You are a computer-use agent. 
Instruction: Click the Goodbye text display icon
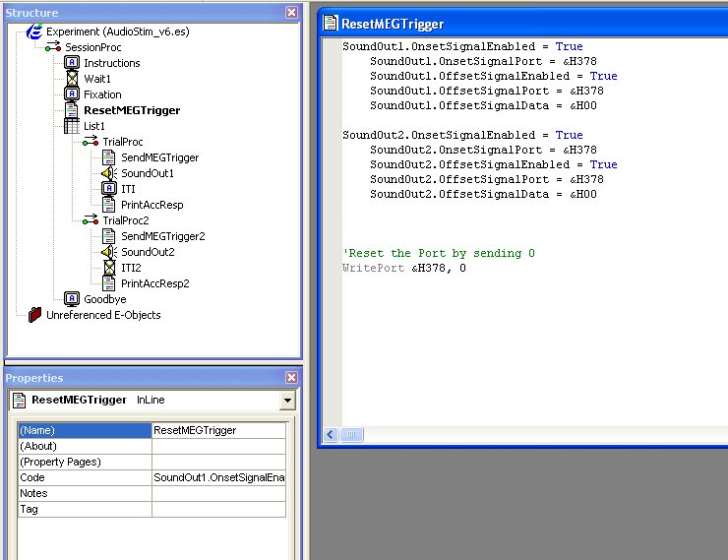pyautogui.click(x=72, y=299)
